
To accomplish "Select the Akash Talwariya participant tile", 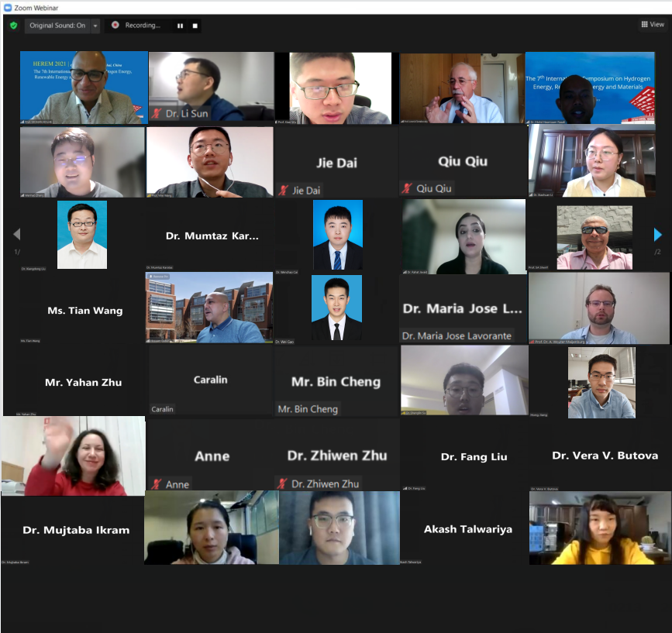I will (467, 529).
